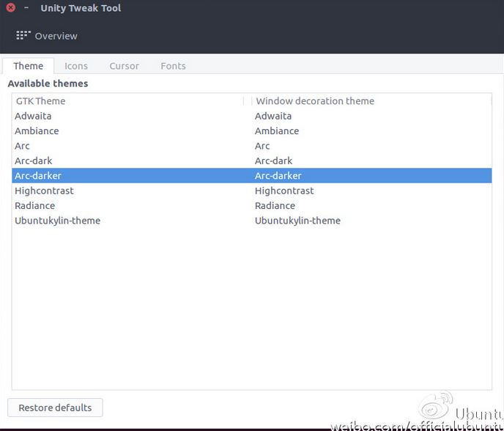Sort by GTK Theme column header
504x431 pixels.
pyautogui.click(x=41, y=101)
